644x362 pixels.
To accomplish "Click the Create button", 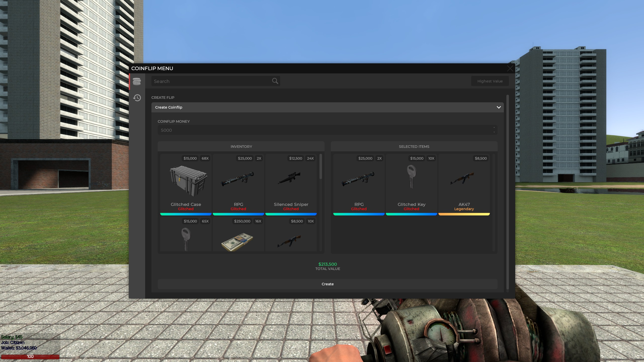I will [x=328, y=284].
